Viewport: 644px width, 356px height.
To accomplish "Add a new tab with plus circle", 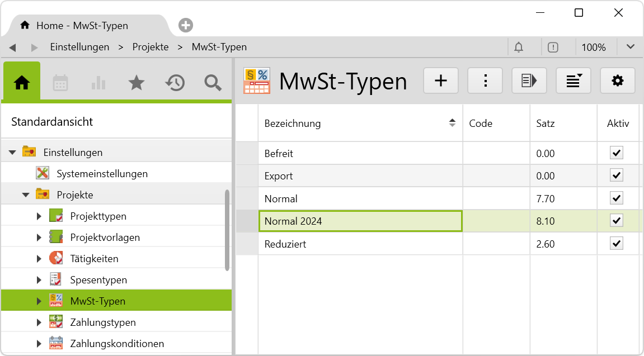I will coord(186,26).
